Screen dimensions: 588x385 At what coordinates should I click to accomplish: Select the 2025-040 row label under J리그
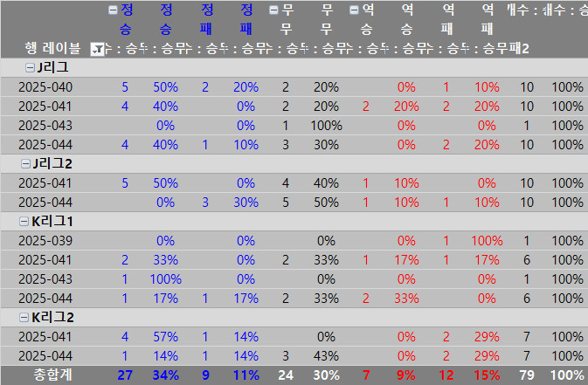point(45,87)
